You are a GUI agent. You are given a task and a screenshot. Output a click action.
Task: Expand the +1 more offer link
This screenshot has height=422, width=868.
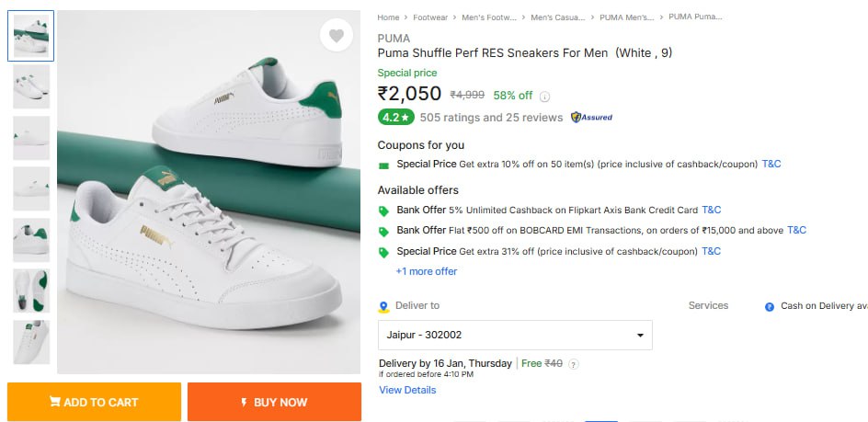click(x=426, y=271)
